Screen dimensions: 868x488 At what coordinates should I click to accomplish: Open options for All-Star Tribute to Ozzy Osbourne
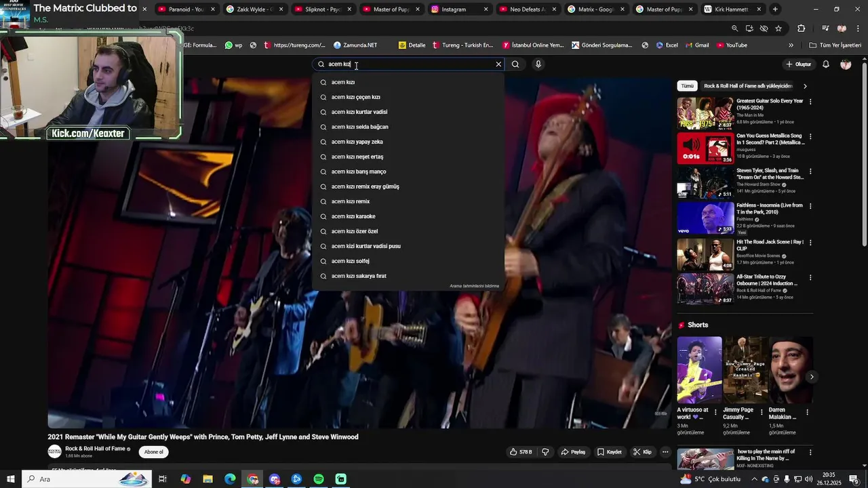pyautogui.click(x=810, y=278)
